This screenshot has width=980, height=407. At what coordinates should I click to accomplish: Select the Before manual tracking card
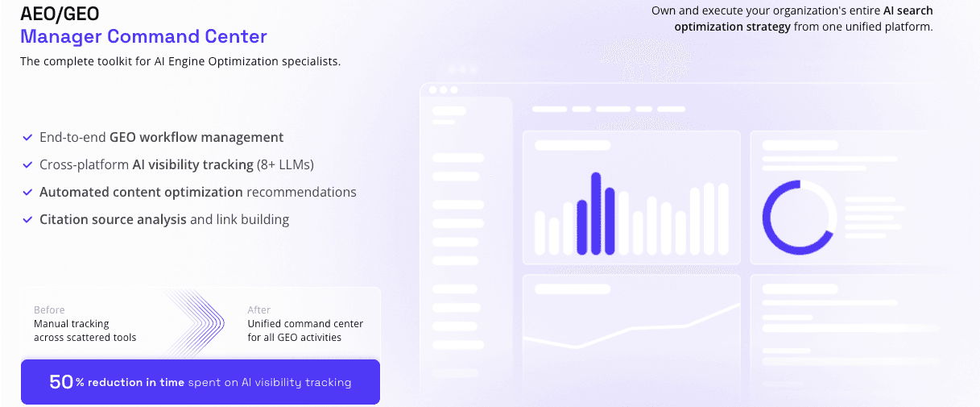point(85,323)
